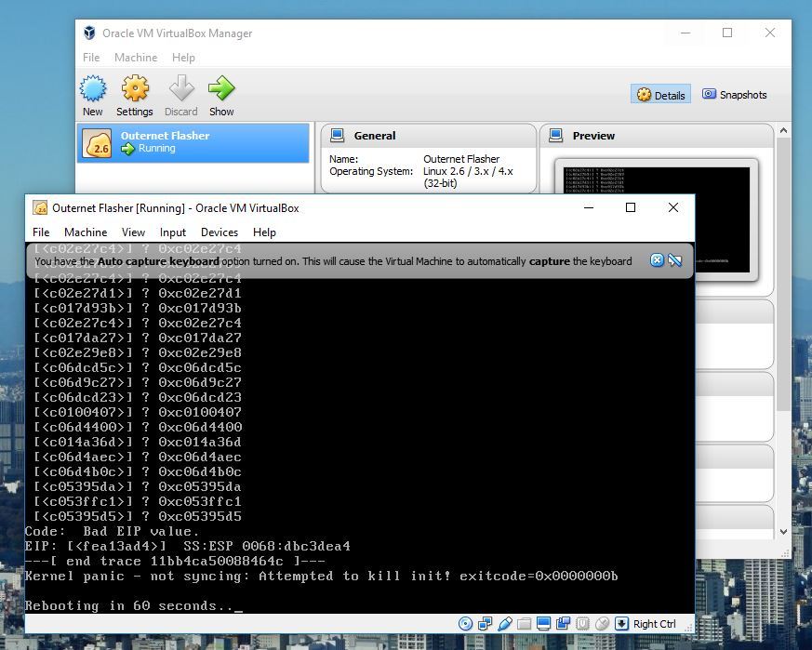The height and width of the screenshot is (650, 812).
Task: Suppress the auto capture keyboard message
Action: [675, 261]
